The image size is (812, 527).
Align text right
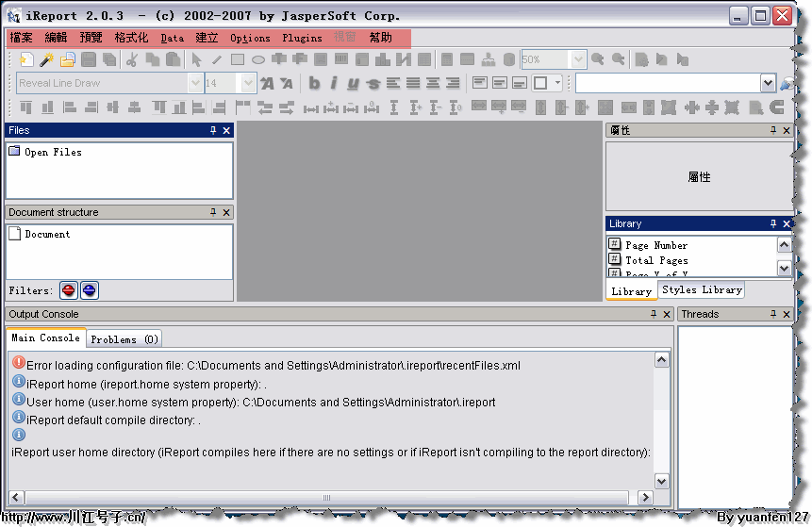coord(453,83)
